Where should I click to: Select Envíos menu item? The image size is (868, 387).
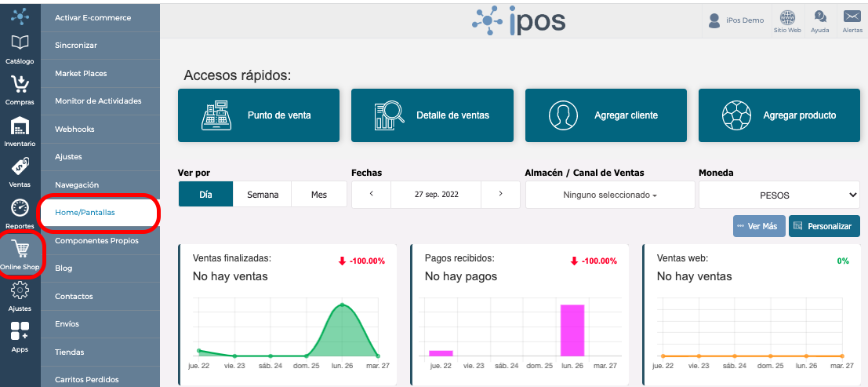(x=100, y=323)
